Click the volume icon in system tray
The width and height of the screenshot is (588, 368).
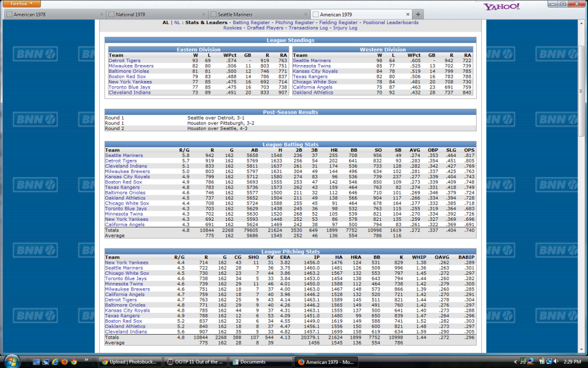click(x=556, y=362)
